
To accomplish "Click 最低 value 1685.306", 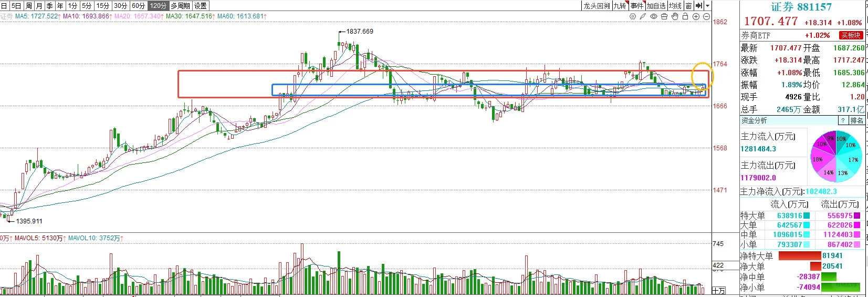I will pyautogui.click(x=849, y=73).
